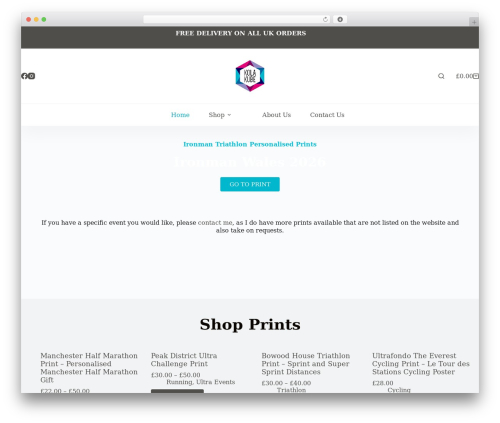Click the £30.00 – £40.00 price

click(286, 383)
